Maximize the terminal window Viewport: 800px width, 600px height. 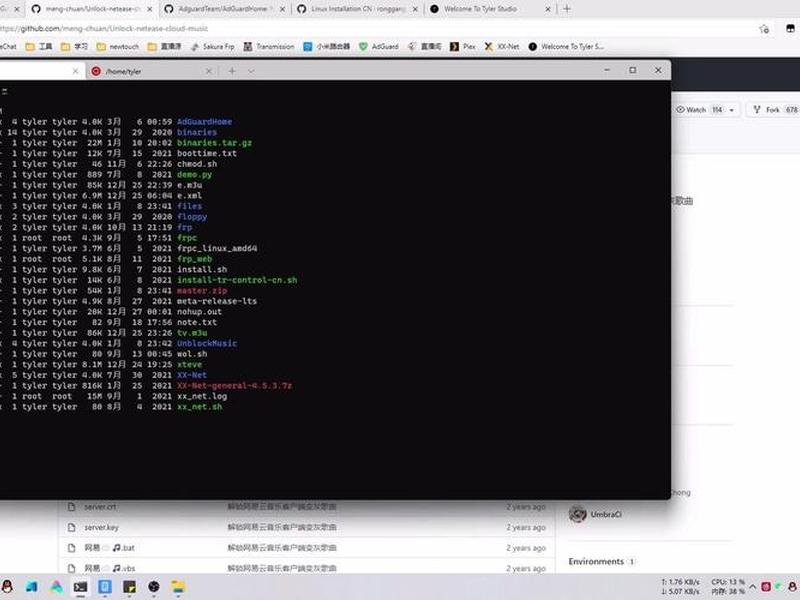(633, 70)
